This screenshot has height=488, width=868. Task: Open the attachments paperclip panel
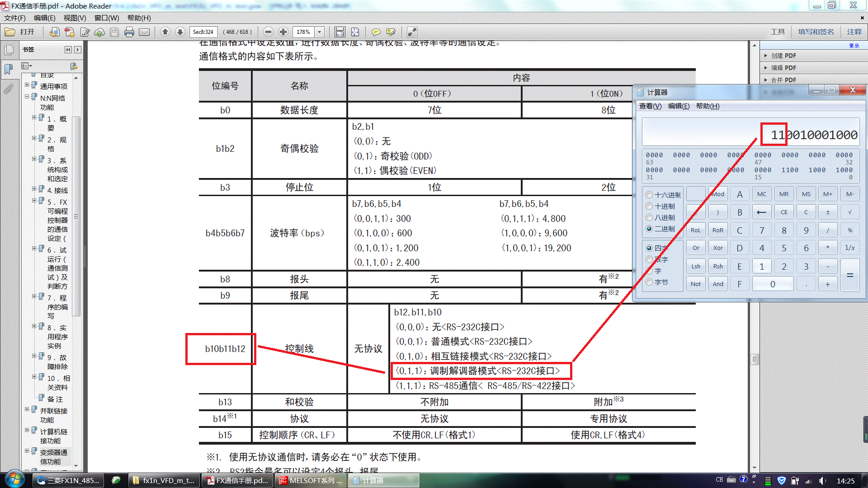click(9, 89)
